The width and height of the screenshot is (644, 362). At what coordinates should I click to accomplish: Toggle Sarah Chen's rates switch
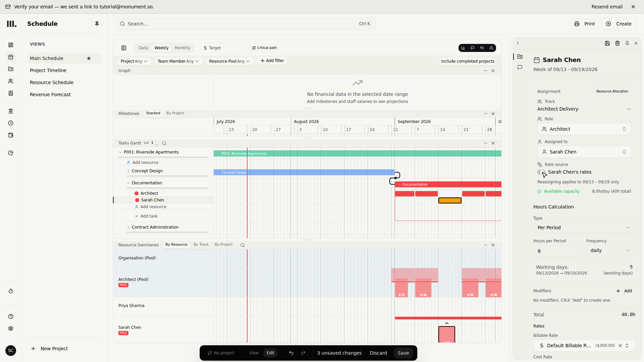tap(541, 172)
